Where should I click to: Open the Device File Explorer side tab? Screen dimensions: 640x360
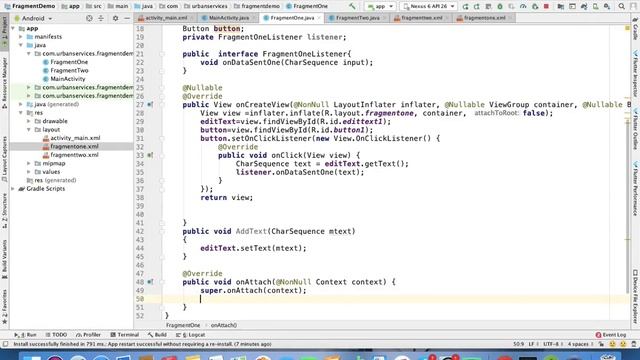click(x=636, y=298)
